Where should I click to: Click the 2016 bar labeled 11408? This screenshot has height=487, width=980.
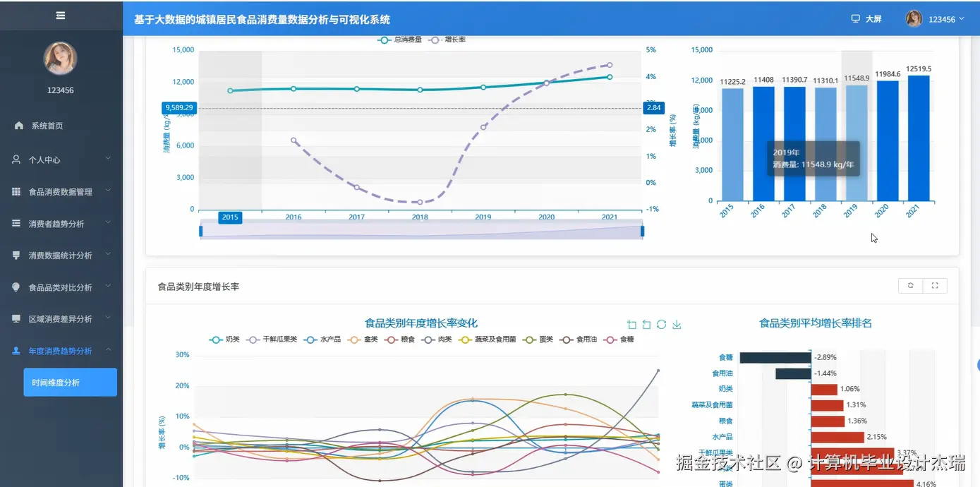pos(764,143)
